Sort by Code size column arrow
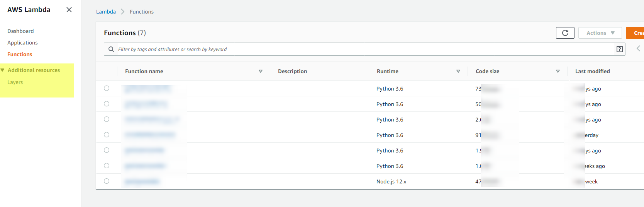The image size is (644, 207). click(x=558, y=71)
